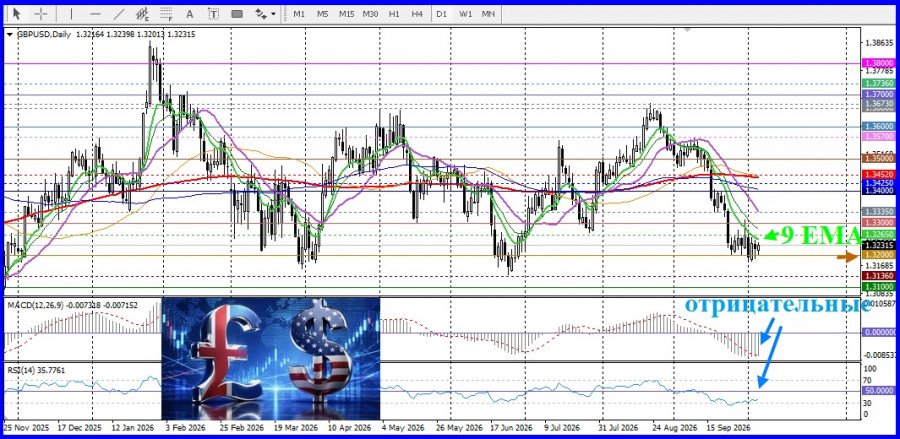Click the RSI 50.0000 level label
This screenshot has height=439, width=900.
click(879, 390)
